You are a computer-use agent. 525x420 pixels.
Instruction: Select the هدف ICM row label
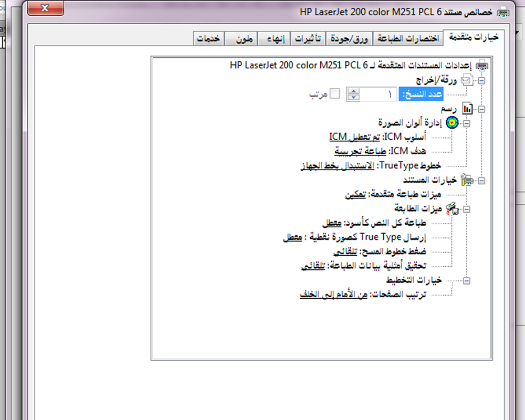tap(407, 151)
